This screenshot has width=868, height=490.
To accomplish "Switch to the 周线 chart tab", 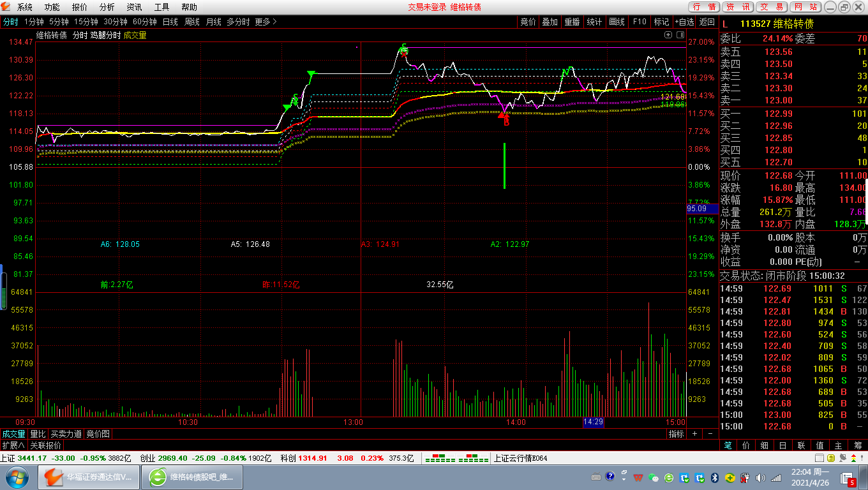I will coord(191,22).
